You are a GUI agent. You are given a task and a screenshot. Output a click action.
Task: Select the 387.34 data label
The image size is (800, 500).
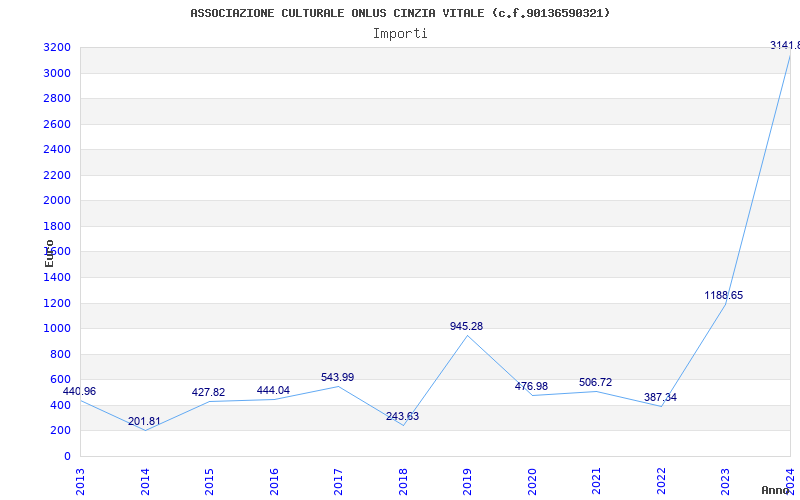pos(660,397)
